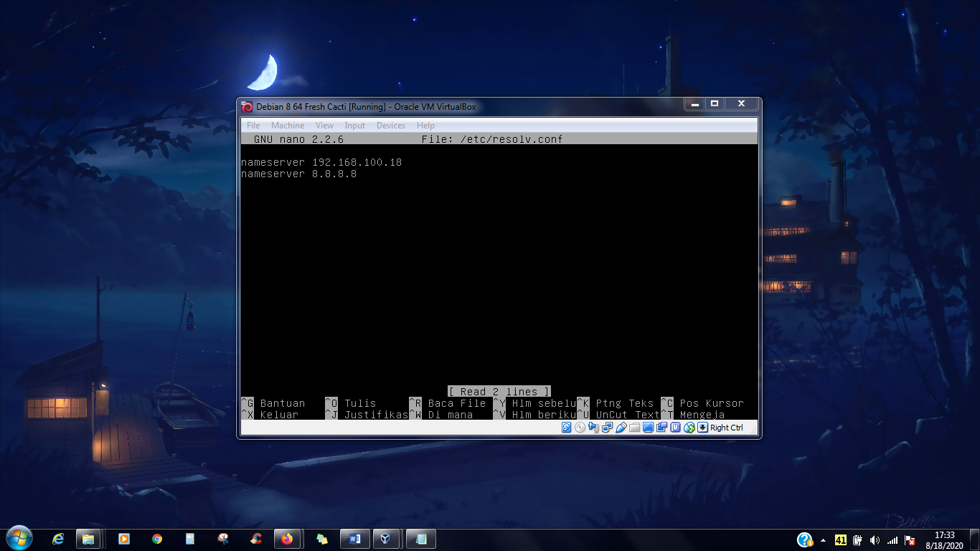Click the volume speaker tray icon
Viewport: 980px width, 551px height.
coord(875,540)
